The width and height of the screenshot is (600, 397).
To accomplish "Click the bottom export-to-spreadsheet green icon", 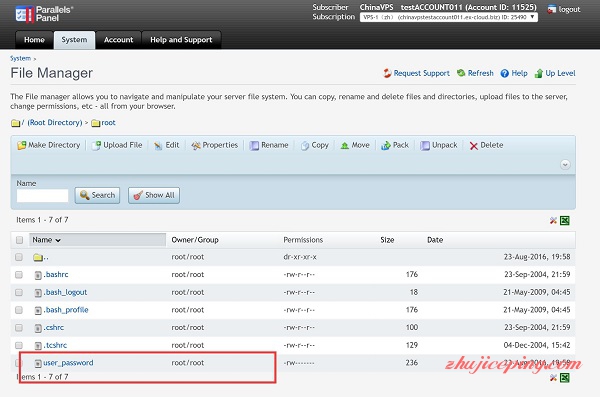I will coord(565,378).
